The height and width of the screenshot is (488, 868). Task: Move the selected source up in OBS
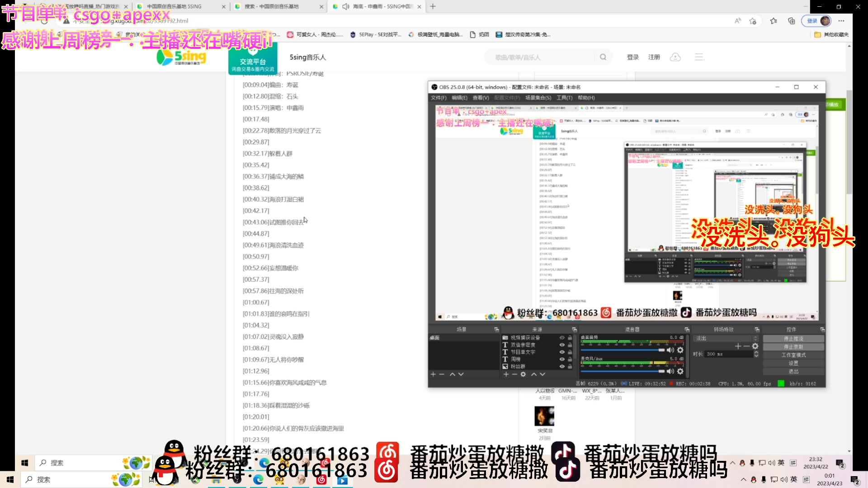pos(534,374)
